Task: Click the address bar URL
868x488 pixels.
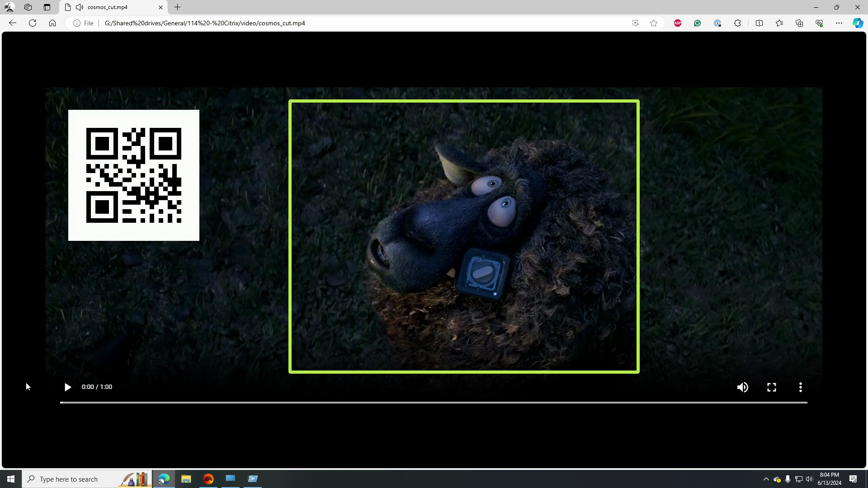Action: [205, 23]
